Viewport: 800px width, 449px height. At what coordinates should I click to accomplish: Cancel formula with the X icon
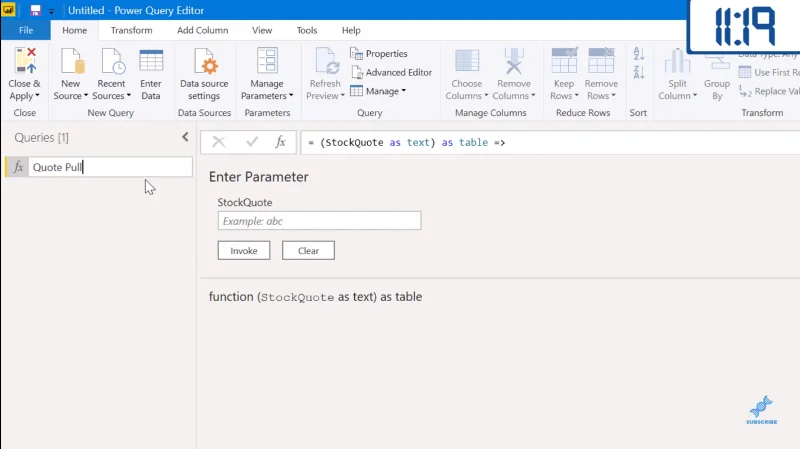point(218,142)
